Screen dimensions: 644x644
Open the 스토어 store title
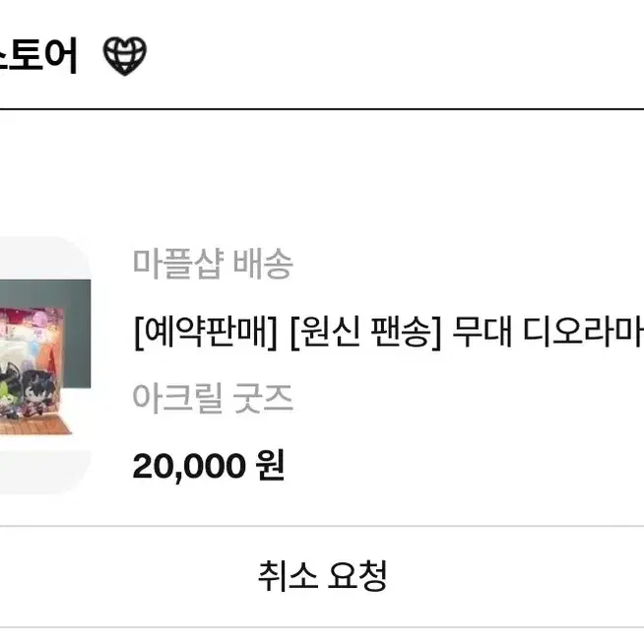click(x=38, y=55)
